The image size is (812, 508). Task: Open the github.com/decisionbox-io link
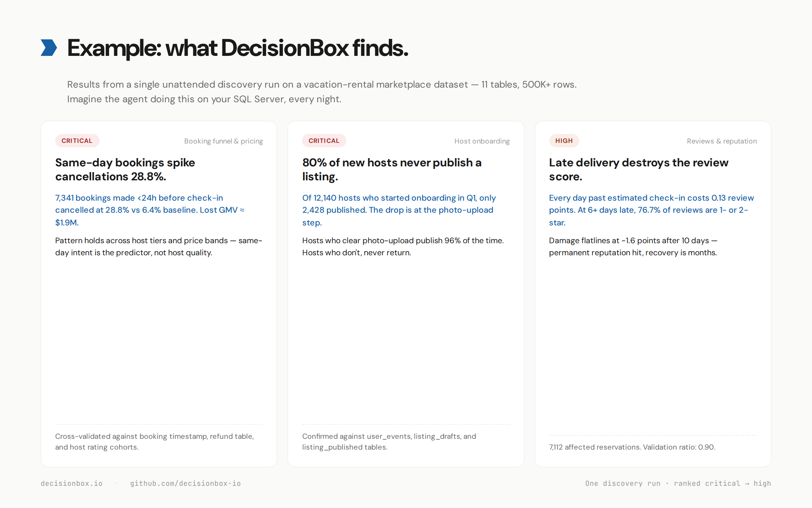pos(186,484)
